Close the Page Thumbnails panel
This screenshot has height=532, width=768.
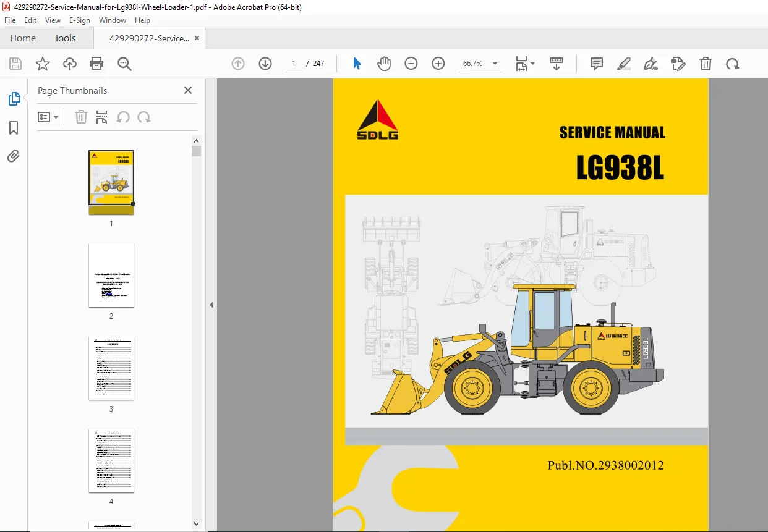(x=188, y=90)
